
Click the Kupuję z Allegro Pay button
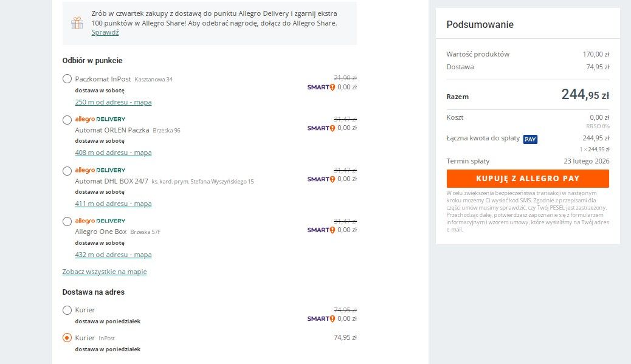coord(528,179)
